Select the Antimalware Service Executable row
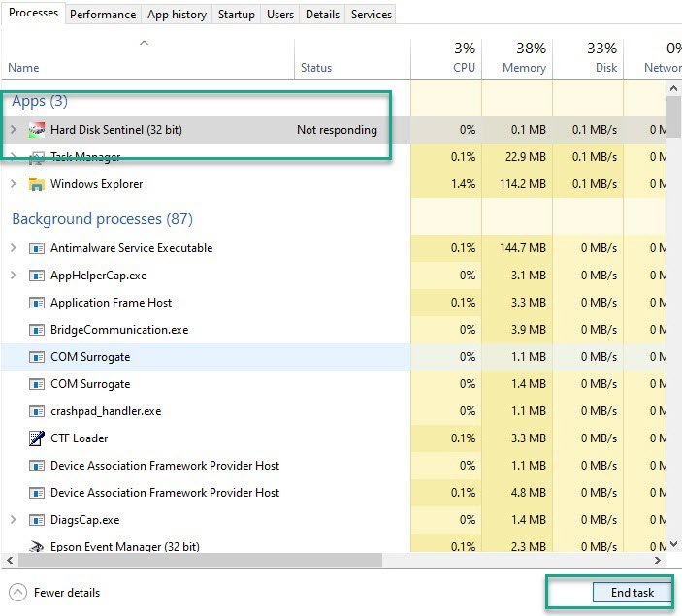Viewport: 682px width, 616px height. (333, 248)
